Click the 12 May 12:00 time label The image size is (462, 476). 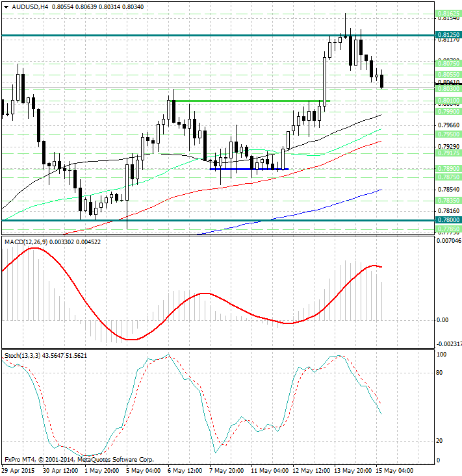point(312,470)
